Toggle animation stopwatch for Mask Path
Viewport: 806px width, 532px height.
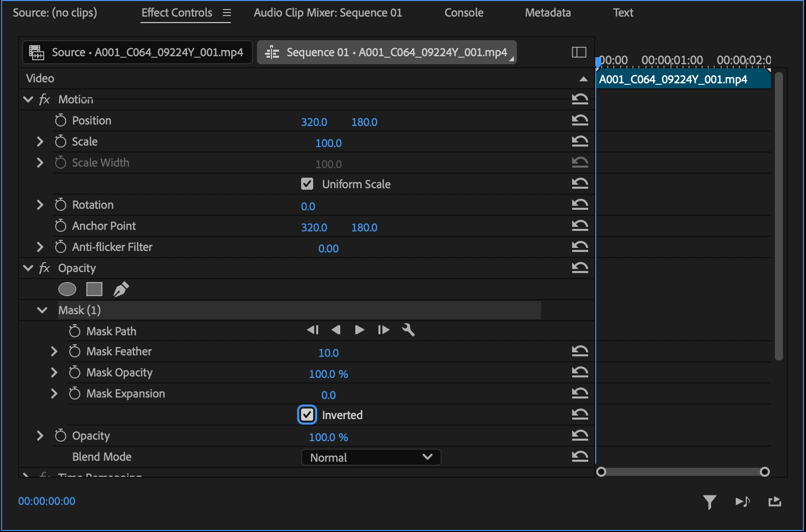click(x=74, y=331)
